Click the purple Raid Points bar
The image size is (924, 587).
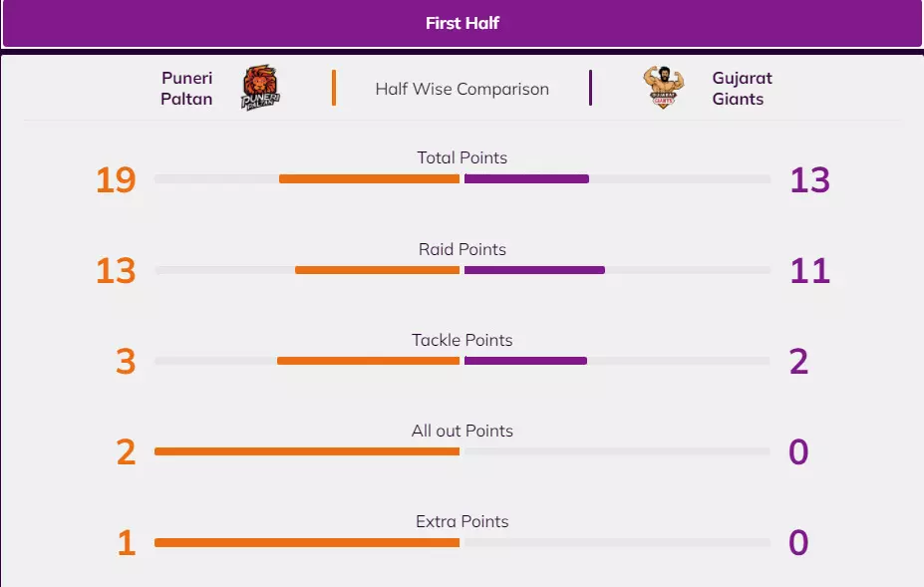534,270
